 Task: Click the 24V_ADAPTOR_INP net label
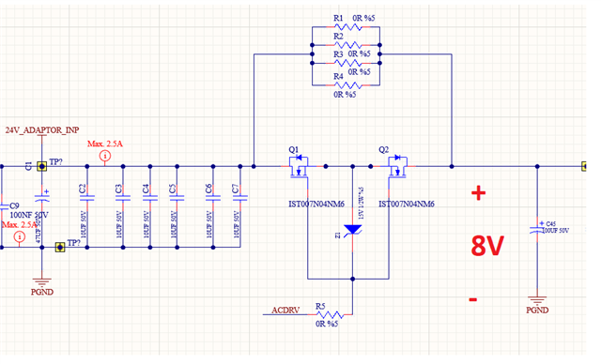pyautogui.click(x=42, y=130)
